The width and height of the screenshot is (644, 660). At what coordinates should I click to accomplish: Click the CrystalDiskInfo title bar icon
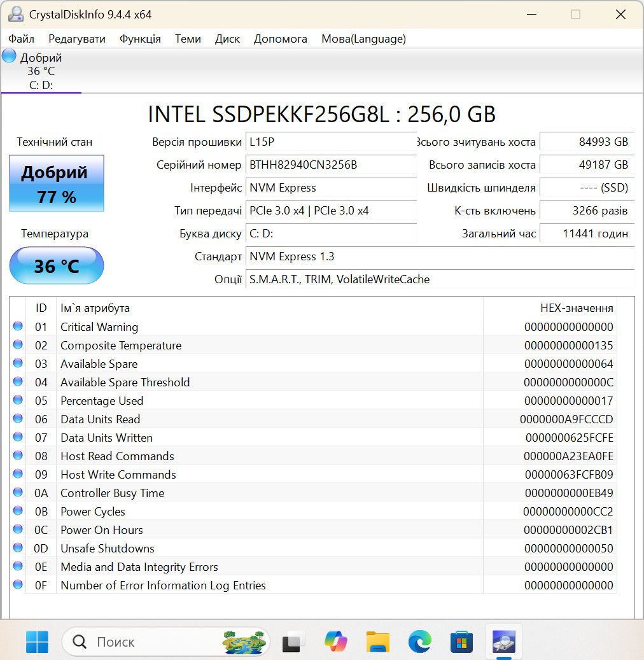(x=15, y=14)
